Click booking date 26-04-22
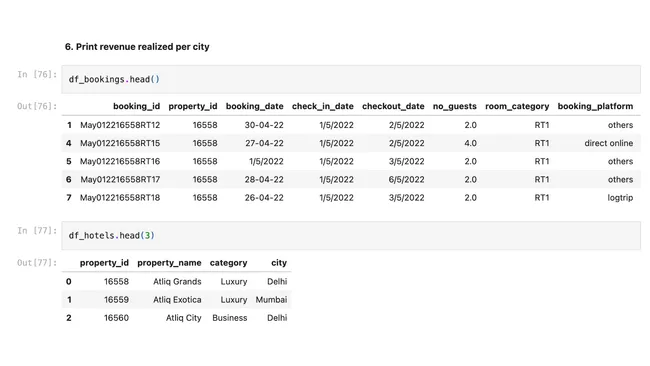 [x=264, y=198]
